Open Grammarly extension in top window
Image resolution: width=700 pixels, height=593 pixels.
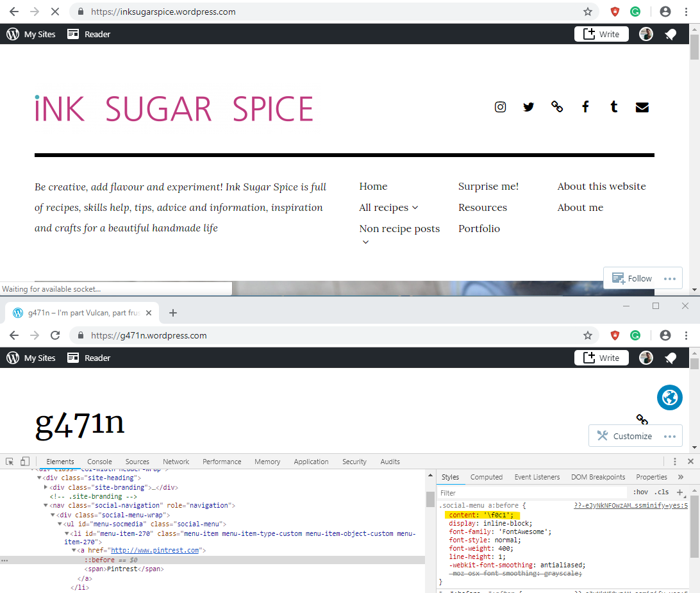point(635,12)
